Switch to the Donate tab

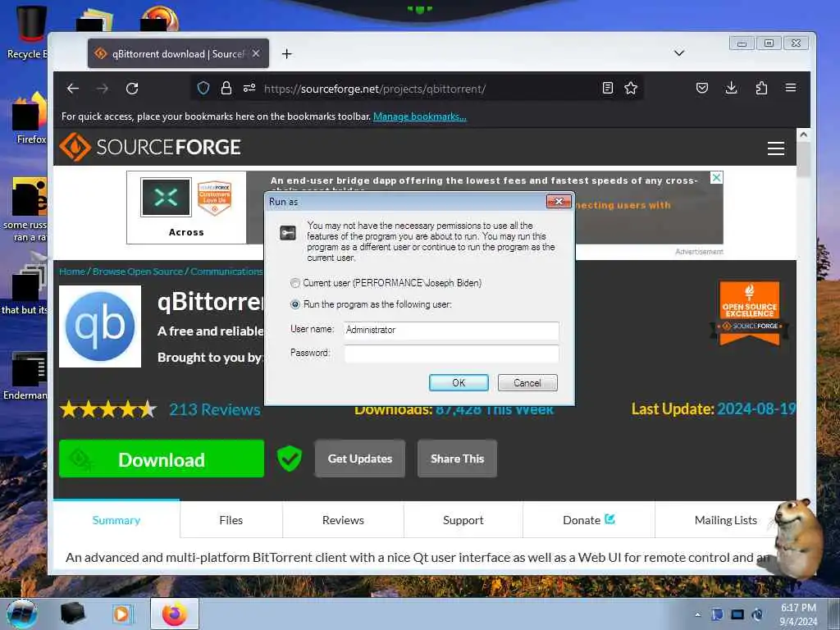588,519
